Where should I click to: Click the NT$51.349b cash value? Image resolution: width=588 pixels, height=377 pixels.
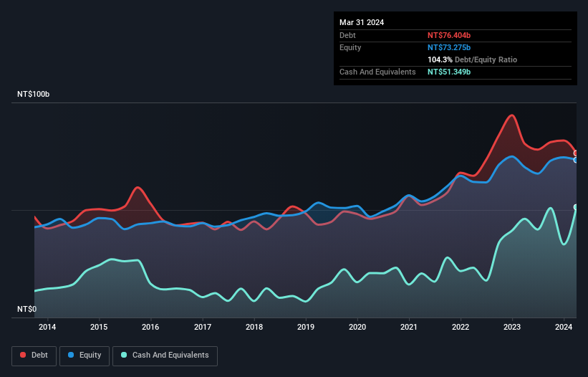pyautogui.click(x=449, y=72)
